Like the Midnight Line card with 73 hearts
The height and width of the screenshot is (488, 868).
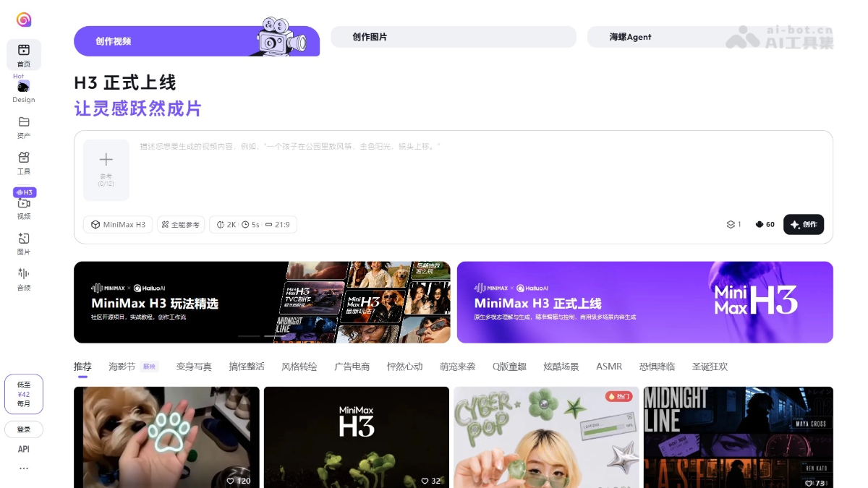click(816, 483)
